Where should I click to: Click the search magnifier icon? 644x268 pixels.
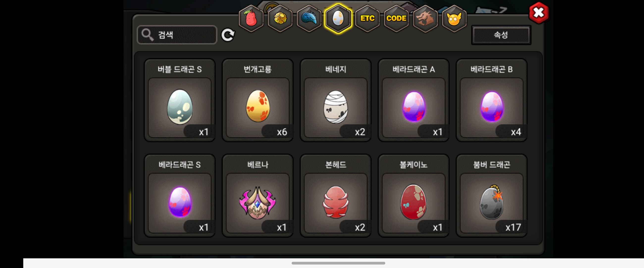click(x=147, y=34)
